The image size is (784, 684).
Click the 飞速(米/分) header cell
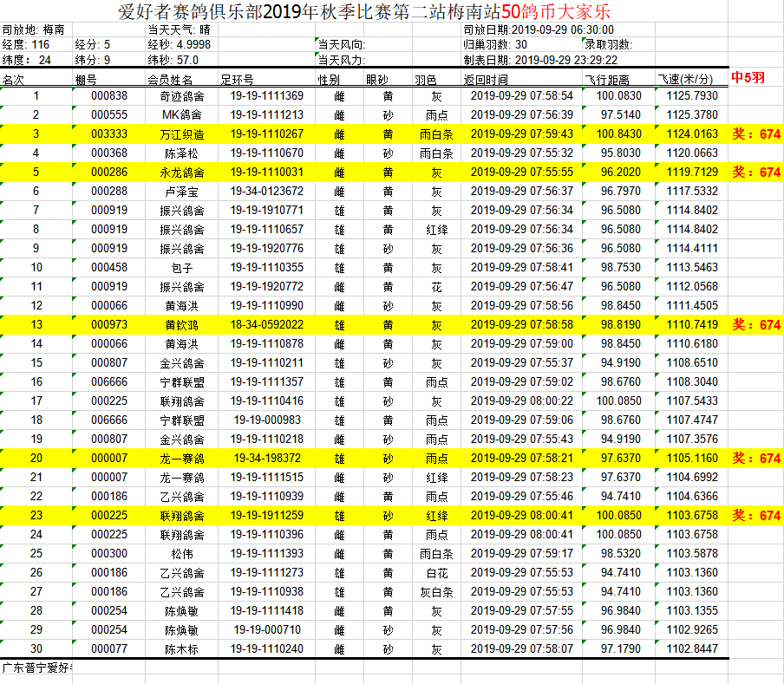(x=692, y=79)
